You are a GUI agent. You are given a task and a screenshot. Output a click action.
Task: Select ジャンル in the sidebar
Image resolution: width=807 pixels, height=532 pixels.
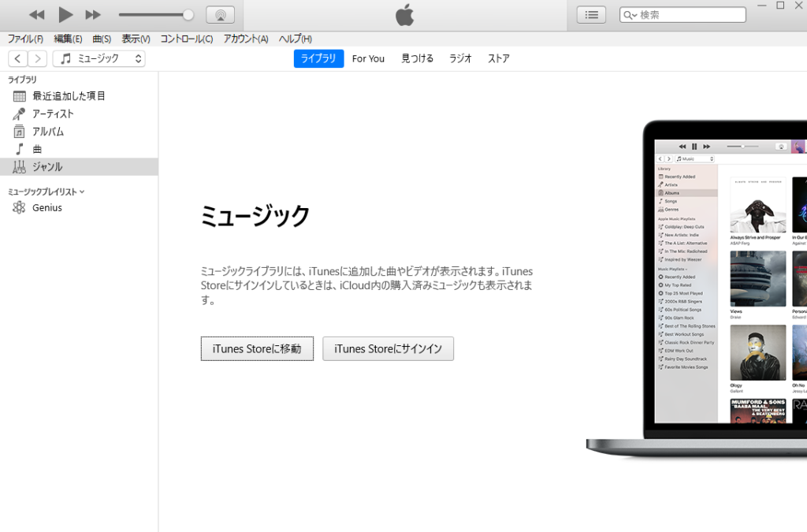[x=80, y=167]
